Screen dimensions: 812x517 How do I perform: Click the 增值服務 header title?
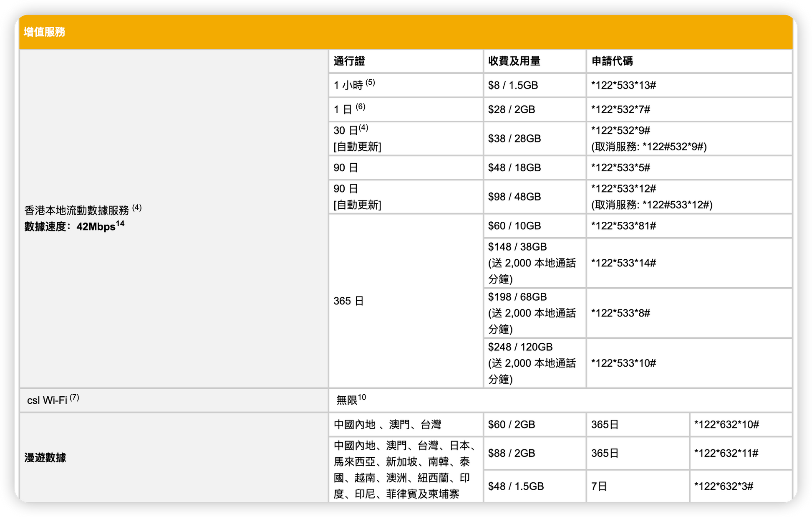44,32
